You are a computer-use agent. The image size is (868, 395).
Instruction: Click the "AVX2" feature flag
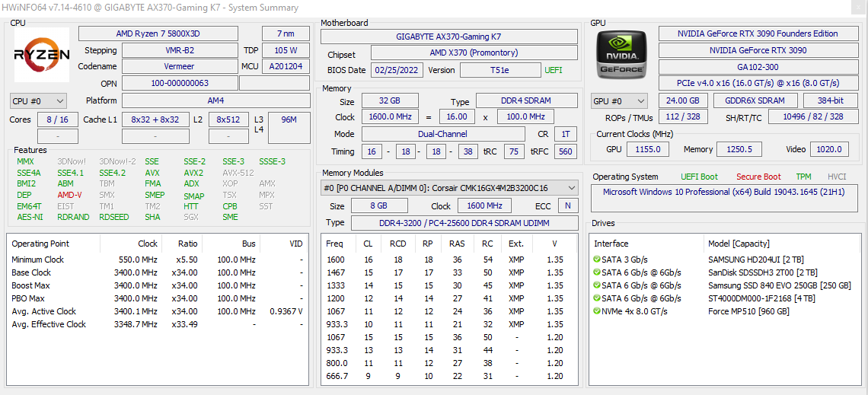click(x=193, y=173)
